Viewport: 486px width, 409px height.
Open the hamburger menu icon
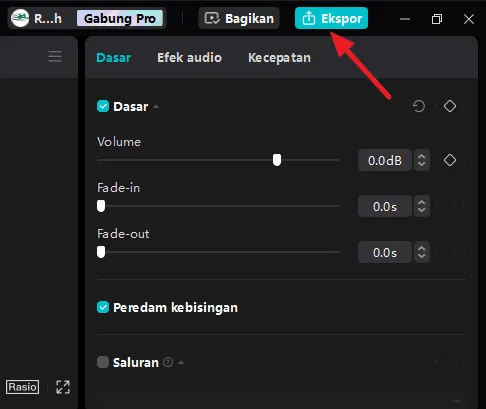click(x=55, y=56)
